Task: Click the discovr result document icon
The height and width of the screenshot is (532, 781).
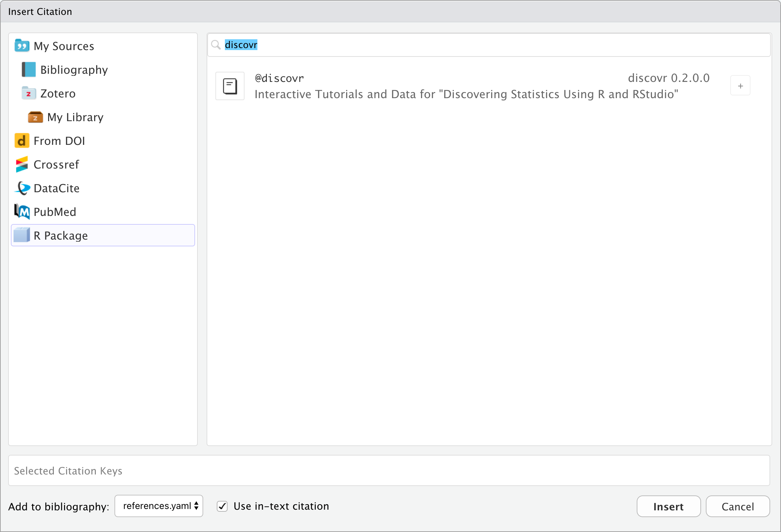Action: [230, 86]
